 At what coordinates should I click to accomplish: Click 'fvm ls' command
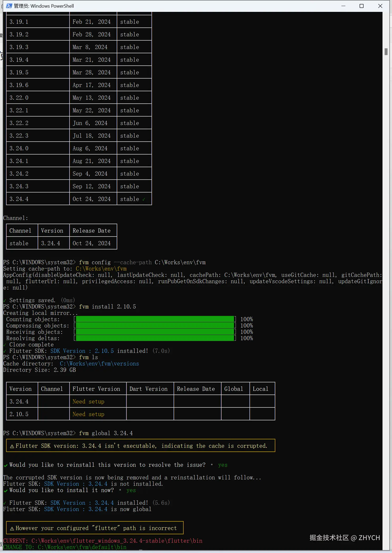pos(89,357)
